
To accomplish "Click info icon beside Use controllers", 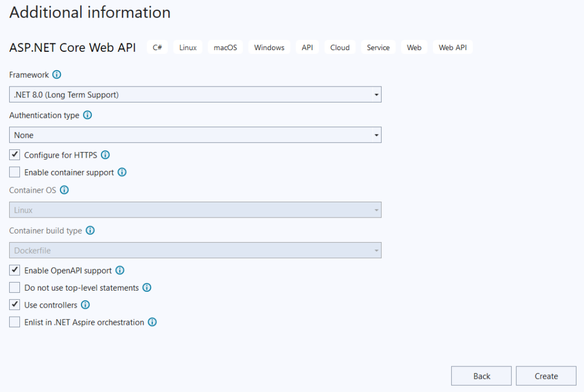I will click(x=85, y=305).
